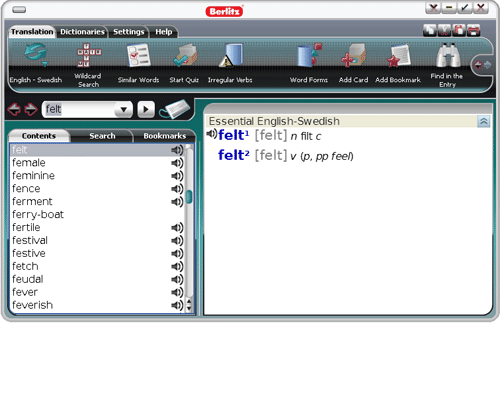500x405 pixels.
Task: Play audio for 'fertile' in list
Action: pyautogui.click(x=177, y=228)
